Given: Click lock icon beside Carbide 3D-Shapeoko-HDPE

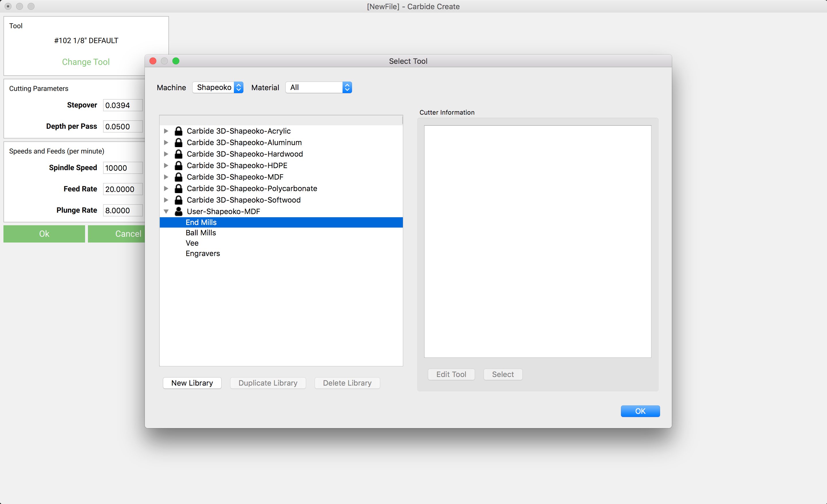Looking at the screenshot, I should click(178, 166).
